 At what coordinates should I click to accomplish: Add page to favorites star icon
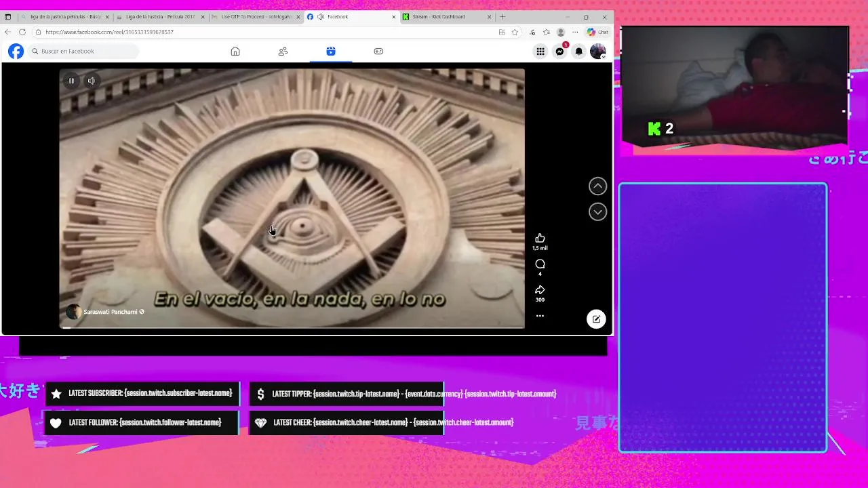coord(515,32)
